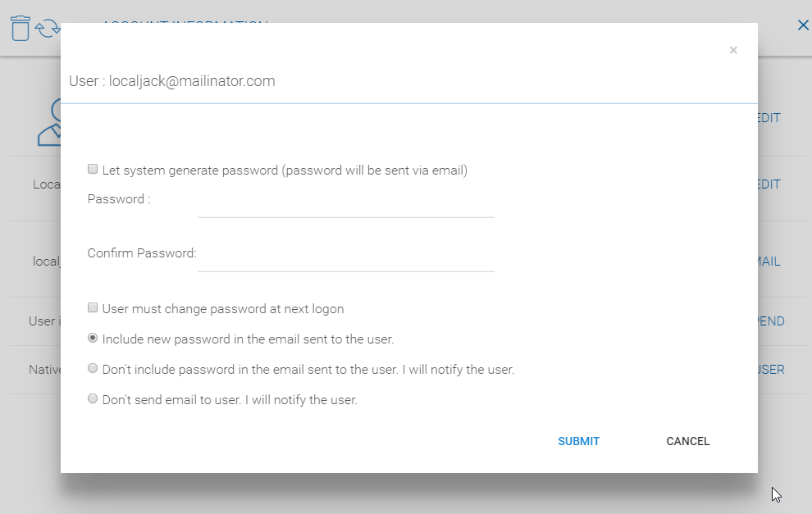Click the EDIT link in the Loca row
The width and height of the screenshot is (812, 514).
[769, 184]
